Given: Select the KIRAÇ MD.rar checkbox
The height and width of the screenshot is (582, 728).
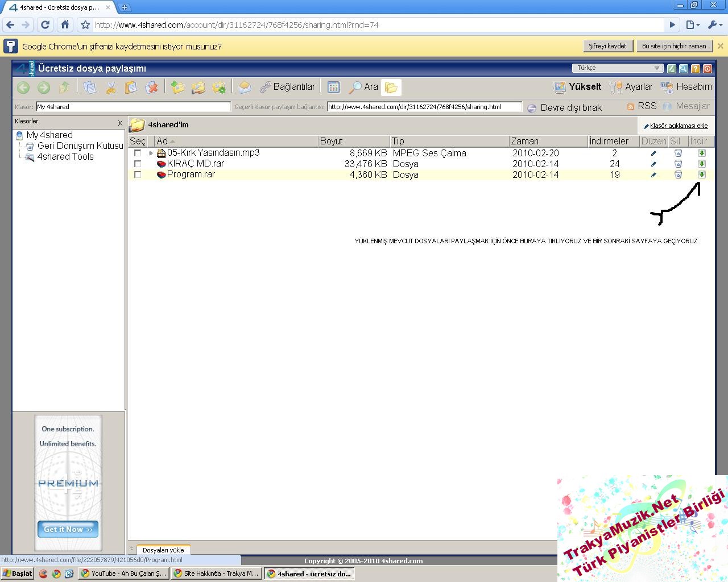Looking at the screenshot, I should [138, 164].
